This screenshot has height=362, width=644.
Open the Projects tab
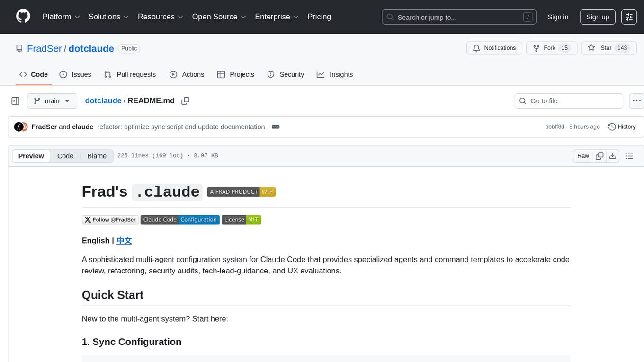pyautogui.click(x=236, y=74)
